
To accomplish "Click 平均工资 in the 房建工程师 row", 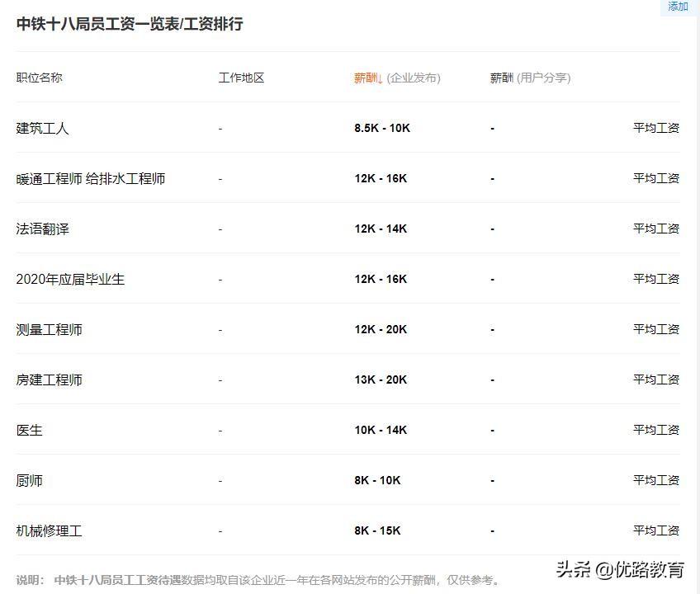I will point(655,379).
